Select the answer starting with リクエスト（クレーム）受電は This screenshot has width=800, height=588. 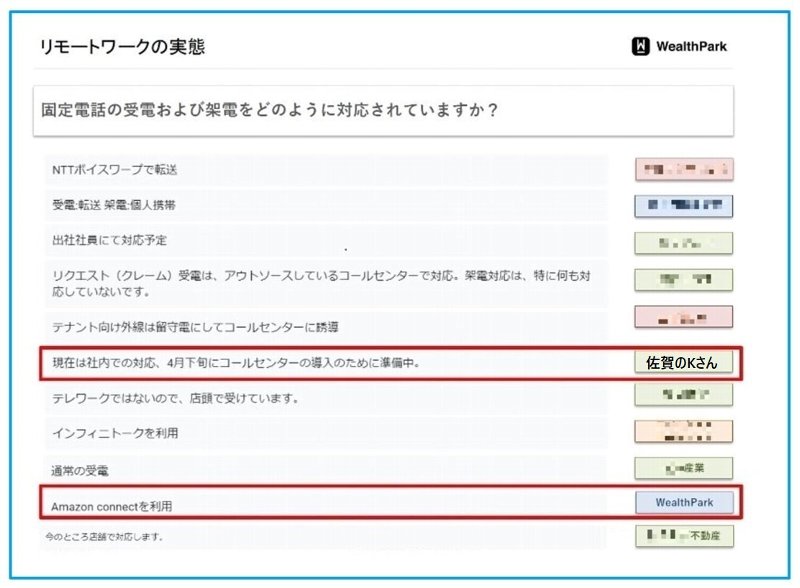(x=321, y=284)
